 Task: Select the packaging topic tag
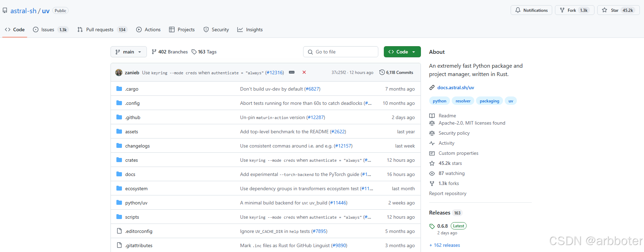489,101
